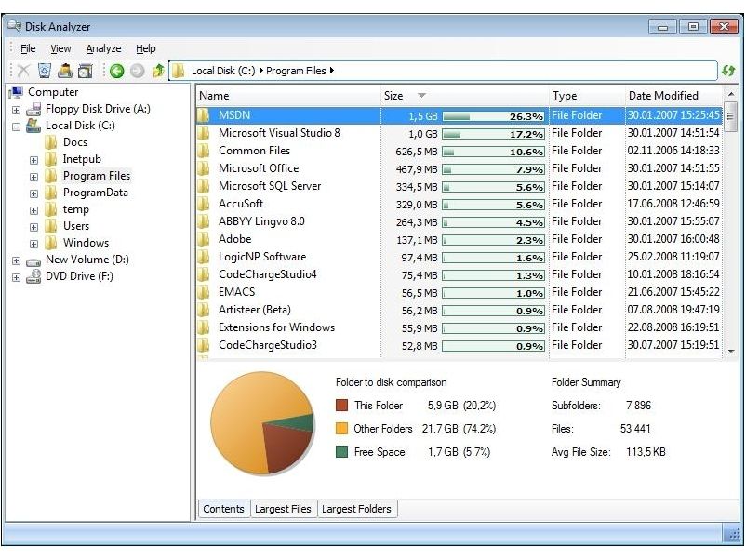Expand the ProgramData folder node
The image size is (746, 560).
click(33, 193)
